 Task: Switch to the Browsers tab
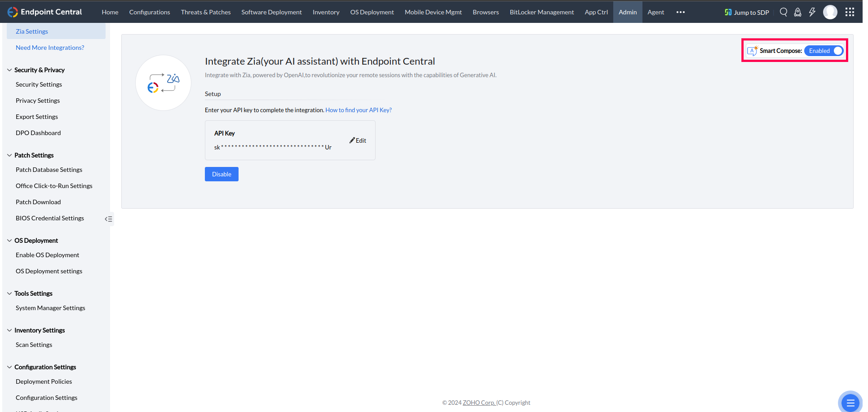[486, 12]
